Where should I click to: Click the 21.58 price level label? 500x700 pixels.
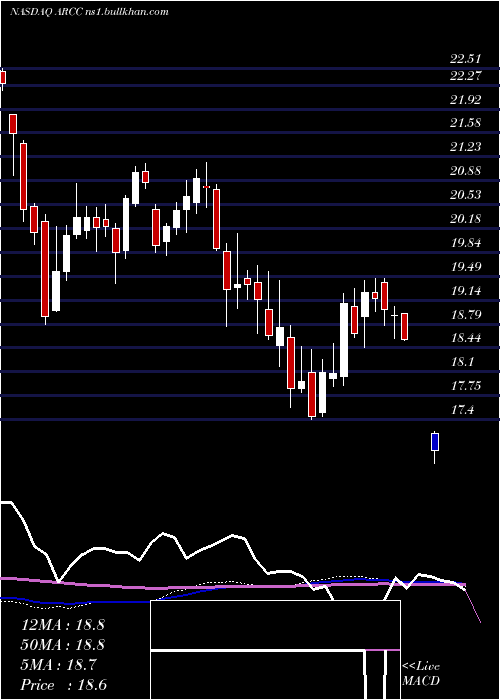click(x=466, y=123)
